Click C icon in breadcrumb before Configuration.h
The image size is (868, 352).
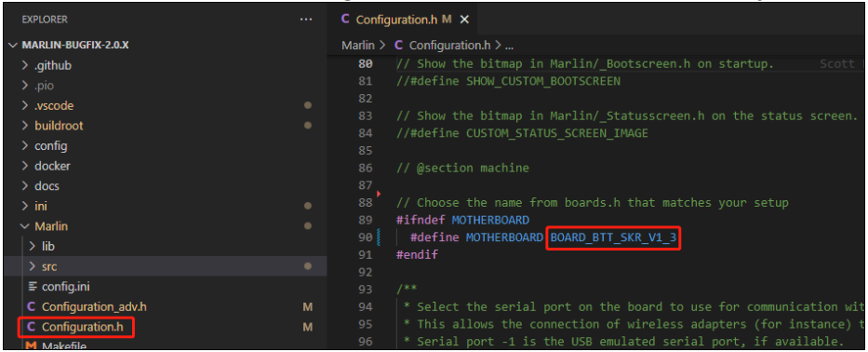(398, 45)
